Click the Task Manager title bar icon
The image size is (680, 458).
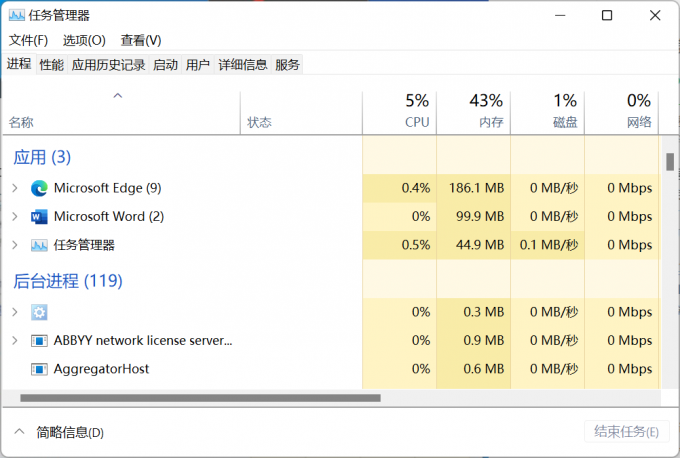click(16, 15)
